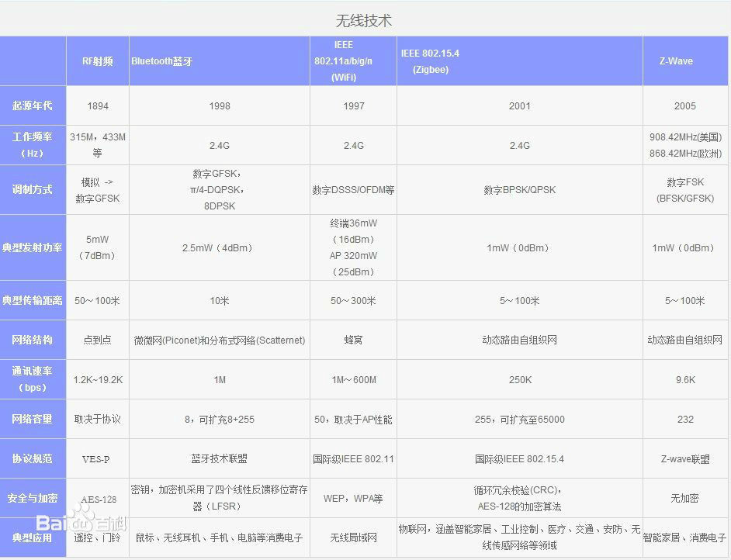Select the 网络容量 row label
Screen dimensions: 731x560
[x=33, y=419]
